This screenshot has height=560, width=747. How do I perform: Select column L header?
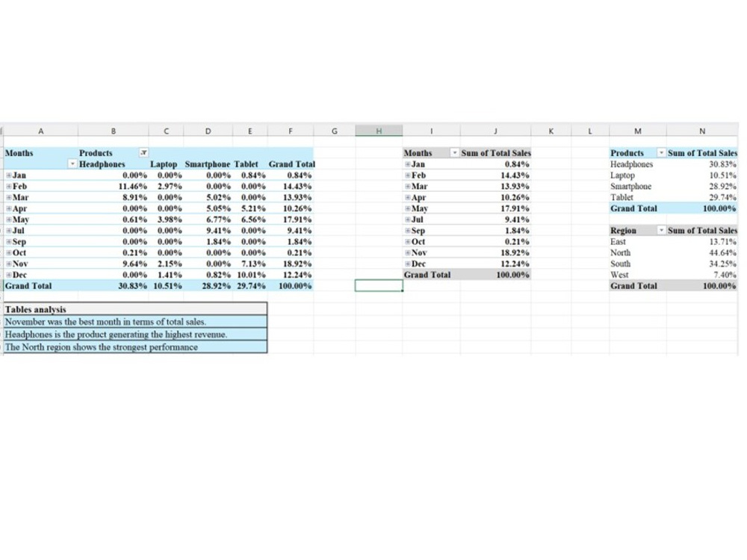[590, 131]
